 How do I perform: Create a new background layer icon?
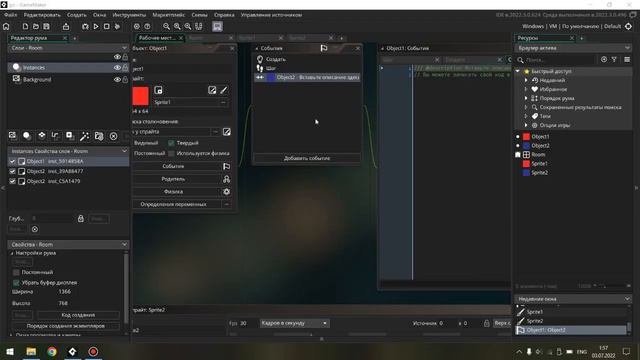click(13, 136)
